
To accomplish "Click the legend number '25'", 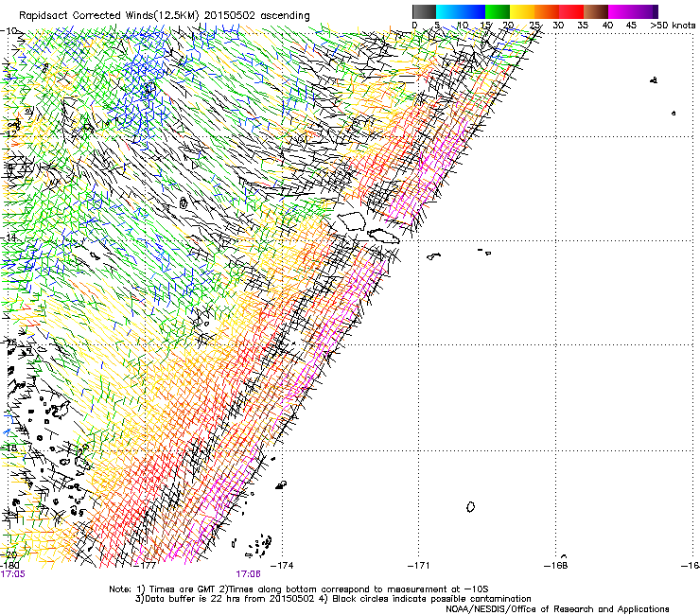I will (534, 26).
